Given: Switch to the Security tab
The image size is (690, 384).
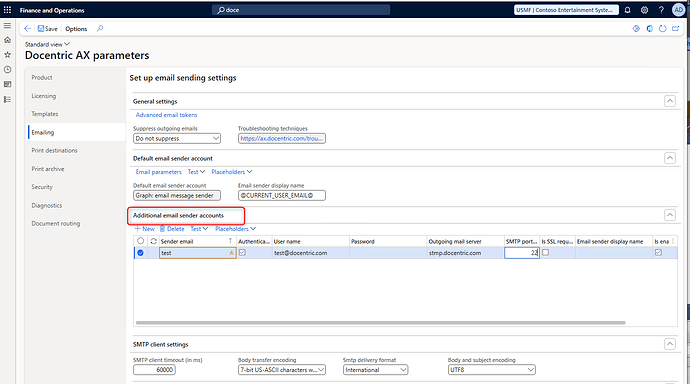Looking at the screenshot, I should pyautogui.click(x=42, y=187).
